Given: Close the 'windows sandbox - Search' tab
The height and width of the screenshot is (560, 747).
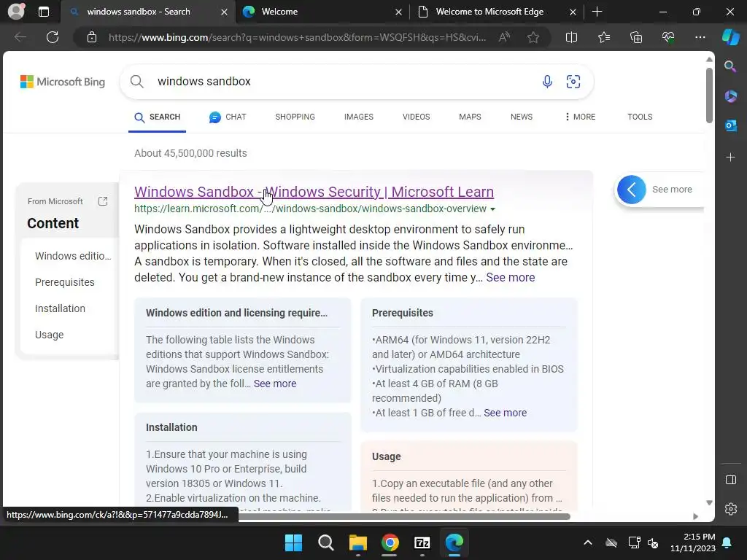Looking at the screenshot, I should (224, 12).
